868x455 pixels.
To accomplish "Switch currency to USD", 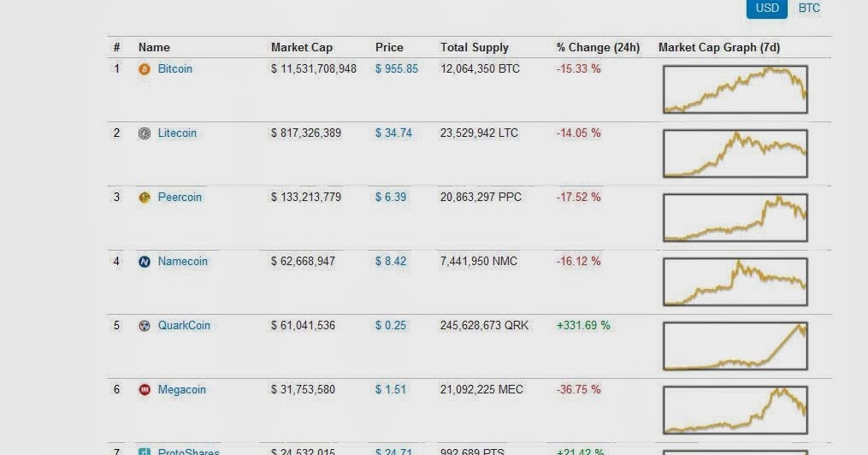I will point(766,9).
